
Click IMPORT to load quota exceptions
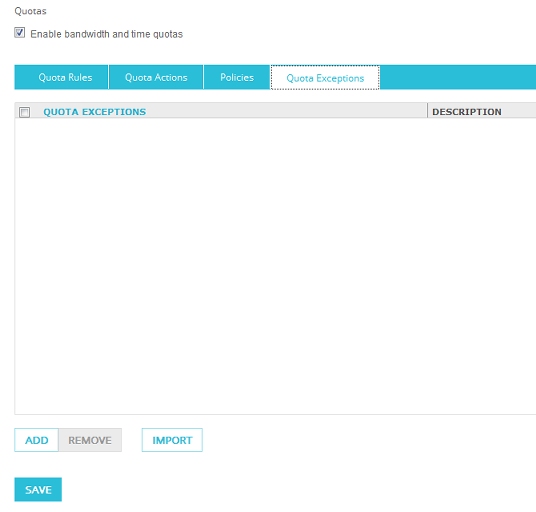pyautogui.click(x=172, y=440)
